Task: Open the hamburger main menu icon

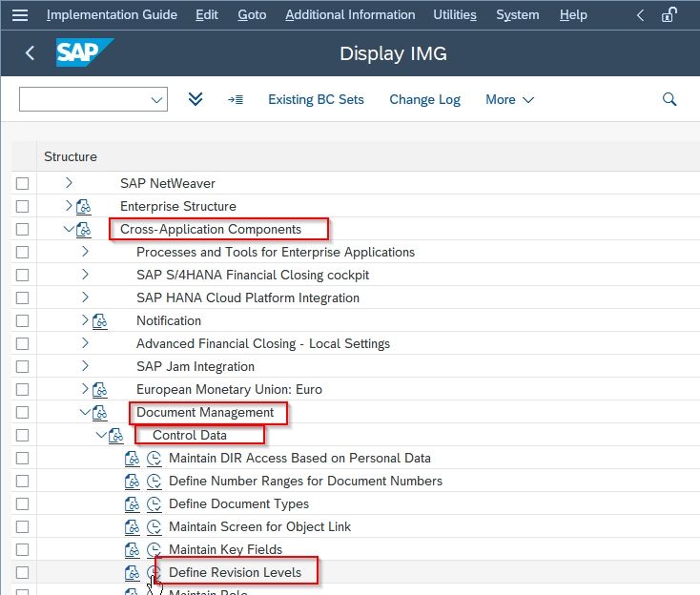Action: point(20,15)
